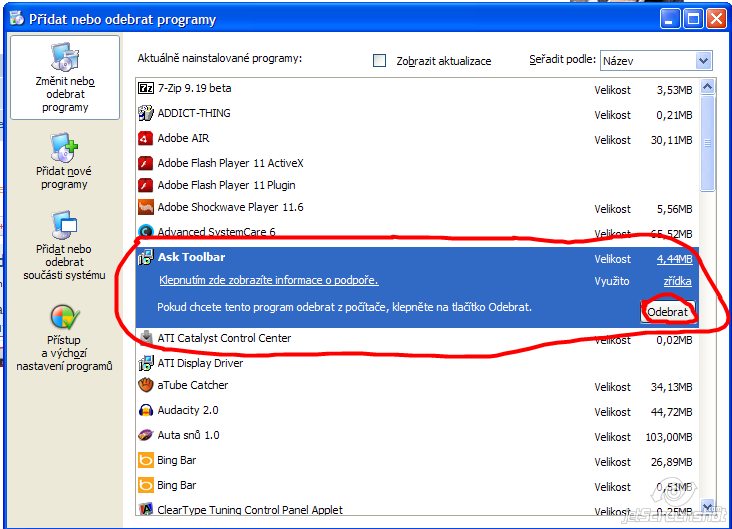Click the Odebrat button for Ask Toolbar
The width and height of the screenshot is (732, 529).
point(668,312)
